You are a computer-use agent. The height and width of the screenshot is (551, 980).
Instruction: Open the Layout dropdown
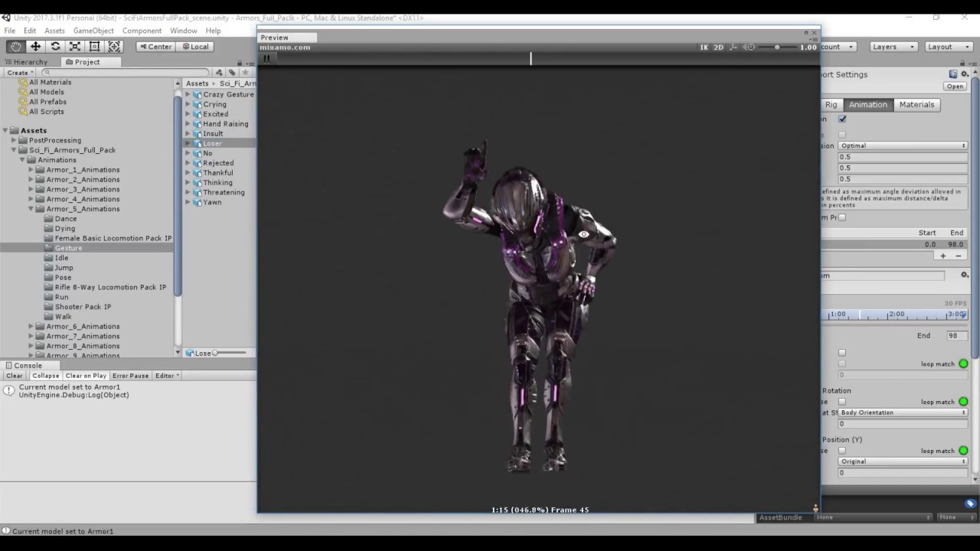[948, 47]
